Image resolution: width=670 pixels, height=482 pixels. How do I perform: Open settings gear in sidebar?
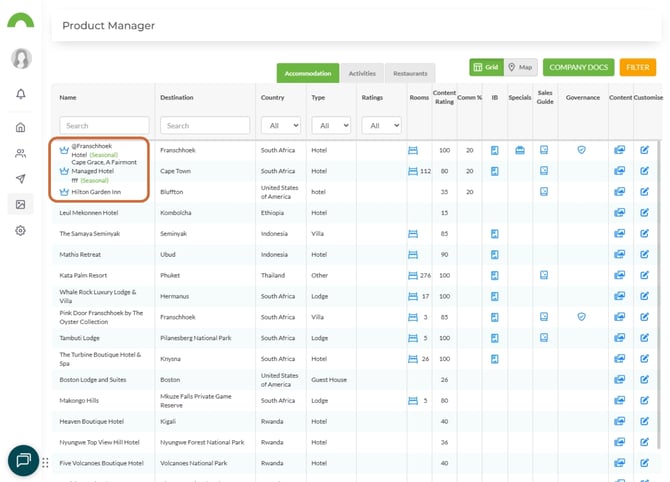[x=20, y=230]
